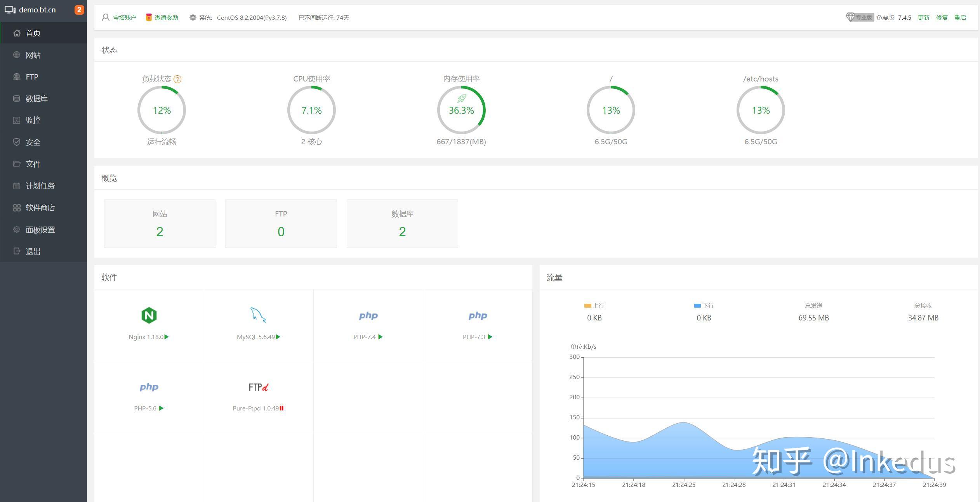Click the 文件 folder icon in sidebar
Viewport: 980px width, 502px height.
click(17, 164)
